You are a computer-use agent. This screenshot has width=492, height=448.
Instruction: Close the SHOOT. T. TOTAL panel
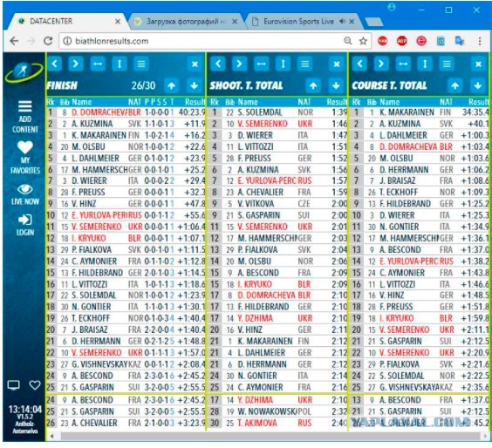click(337, 64)
